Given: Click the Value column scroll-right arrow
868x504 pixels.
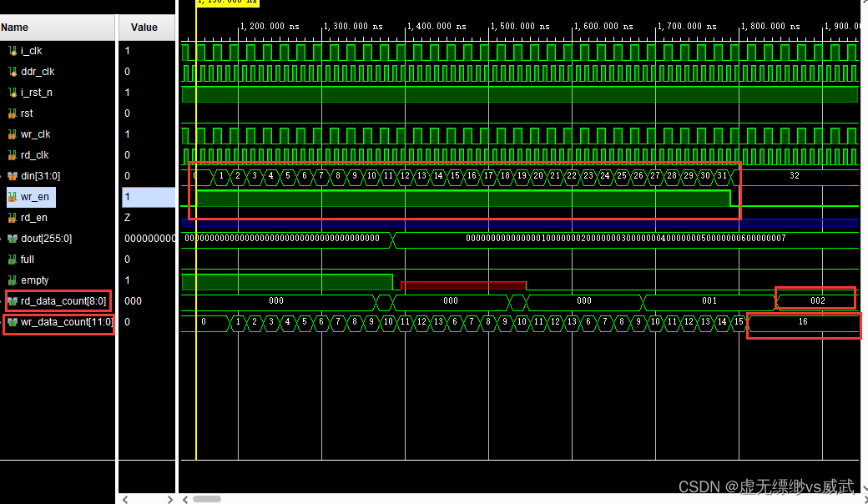Looking at the screenshot, I should click(170, 499).
